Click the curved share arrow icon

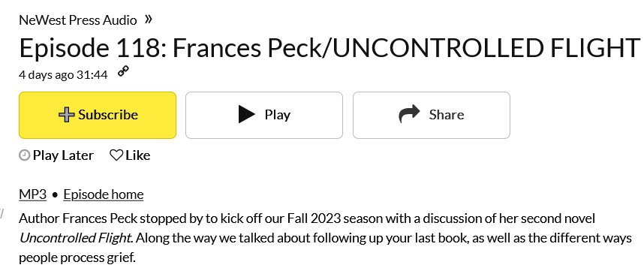[409, 113]
